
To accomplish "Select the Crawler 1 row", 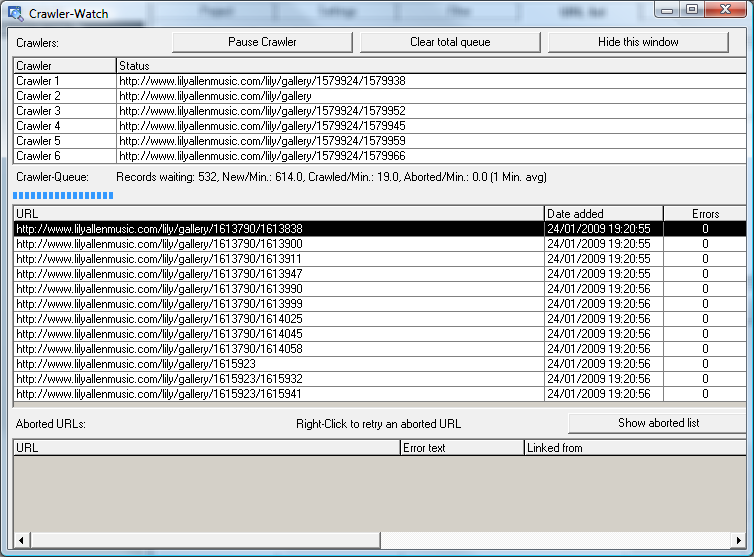I will (380, 81).
